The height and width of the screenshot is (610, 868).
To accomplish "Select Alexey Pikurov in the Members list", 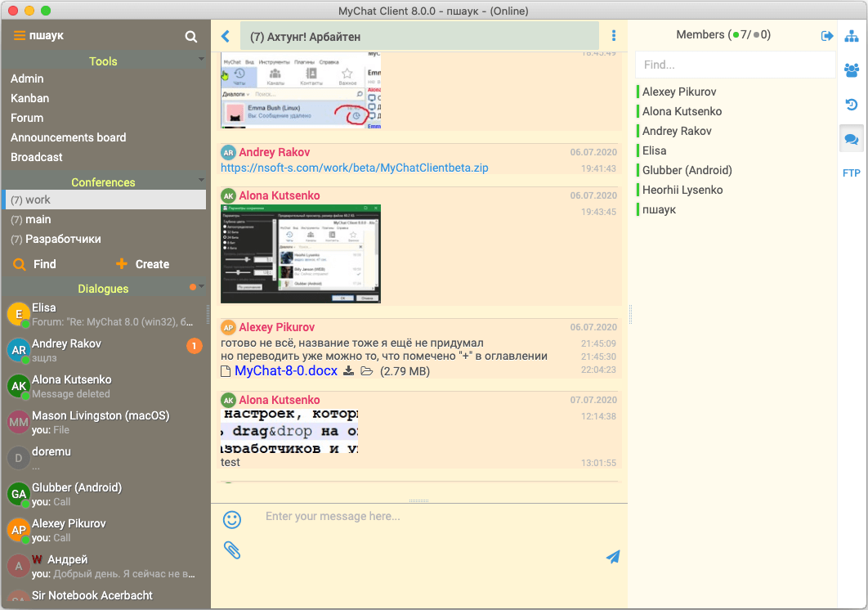I will 679,92.
